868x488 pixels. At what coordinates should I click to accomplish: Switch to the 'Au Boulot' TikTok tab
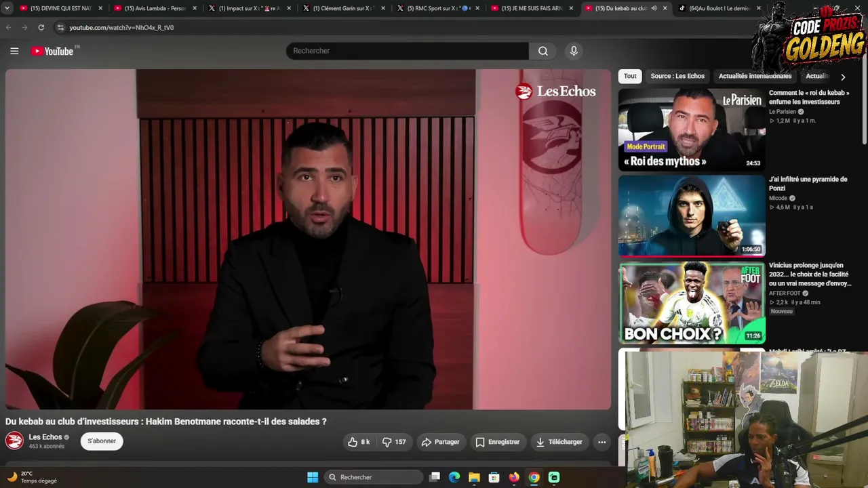(x=719, y=8)
